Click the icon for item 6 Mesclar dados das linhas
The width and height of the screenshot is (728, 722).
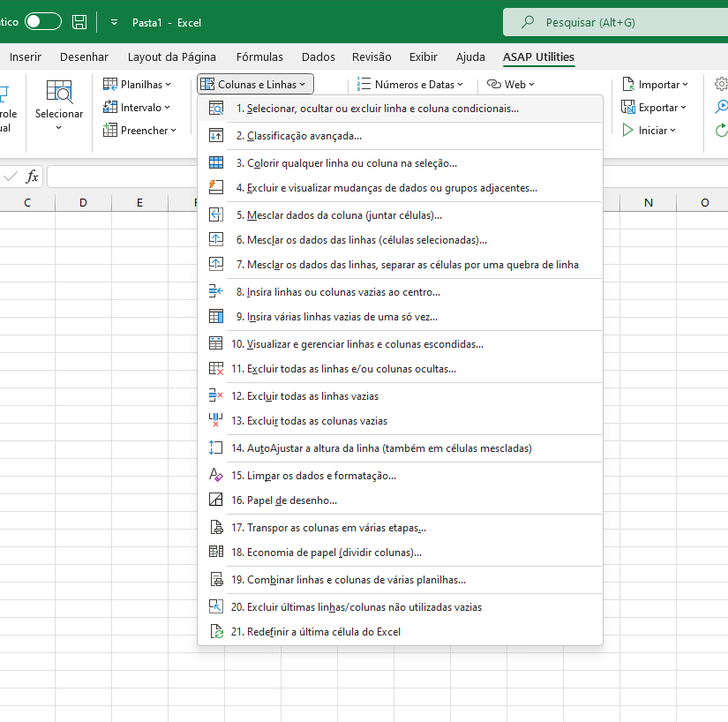(x=216, y=239)
